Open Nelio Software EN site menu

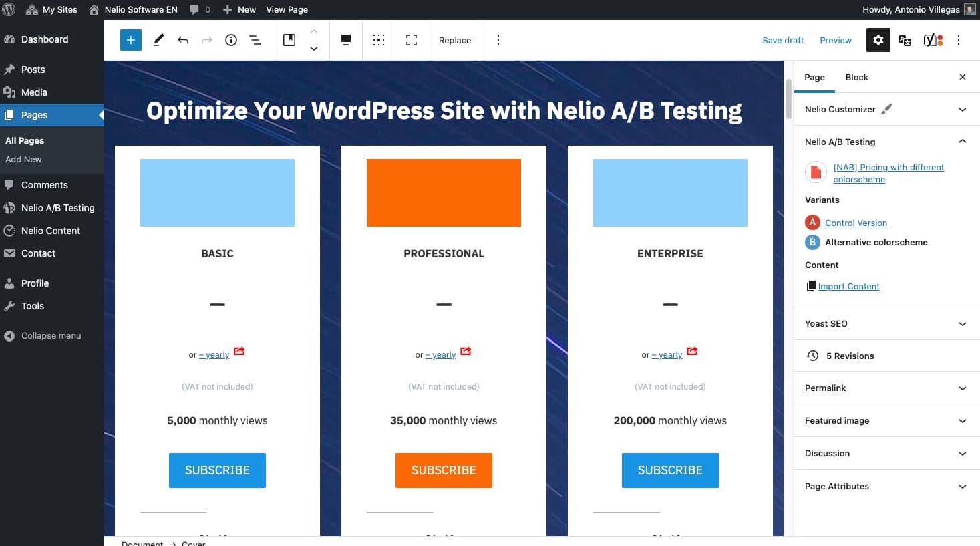tap(133, 9)
